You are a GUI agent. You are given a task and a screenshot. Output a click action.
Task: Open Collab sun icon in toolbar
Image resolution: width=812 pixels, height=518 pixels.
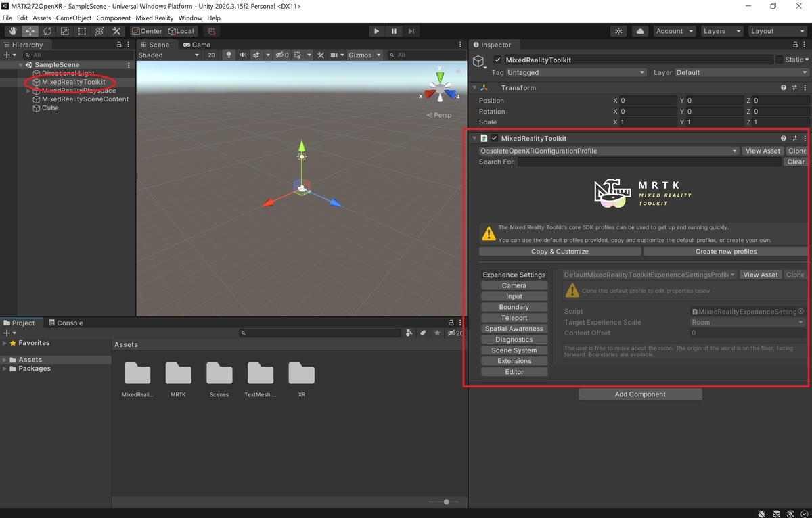tap(618, 31)
